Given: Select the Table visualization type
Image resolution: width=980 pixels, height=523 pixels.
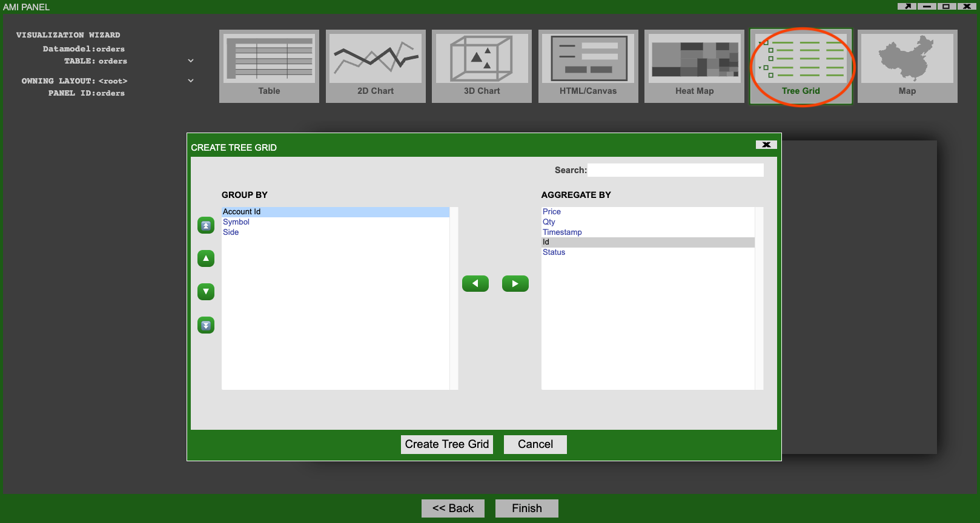Looking at the screenshot, I should coord(269,66).
